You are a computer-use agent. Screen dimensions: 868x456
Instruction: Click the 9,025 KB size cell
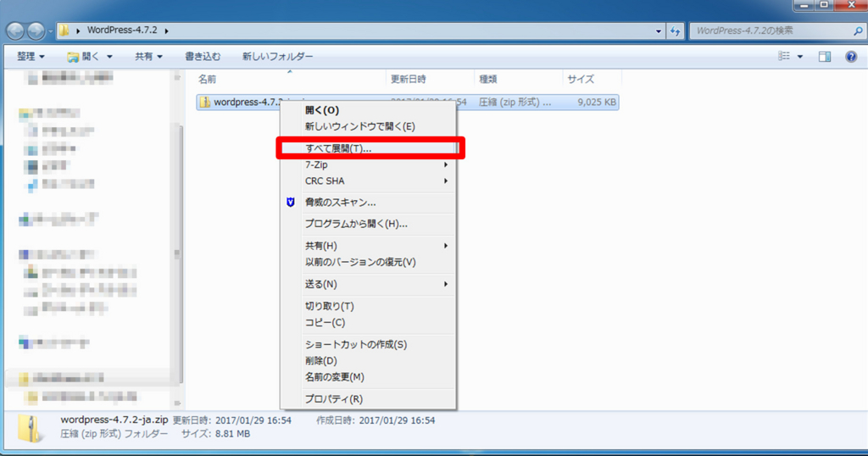click(x=597, y=103)
